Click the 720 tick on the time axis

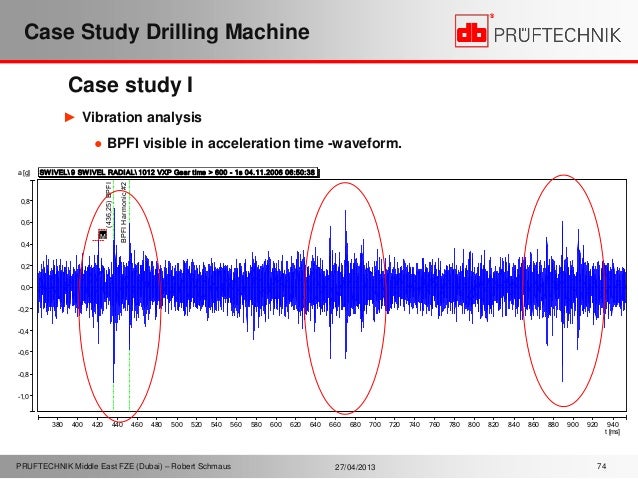395,424
